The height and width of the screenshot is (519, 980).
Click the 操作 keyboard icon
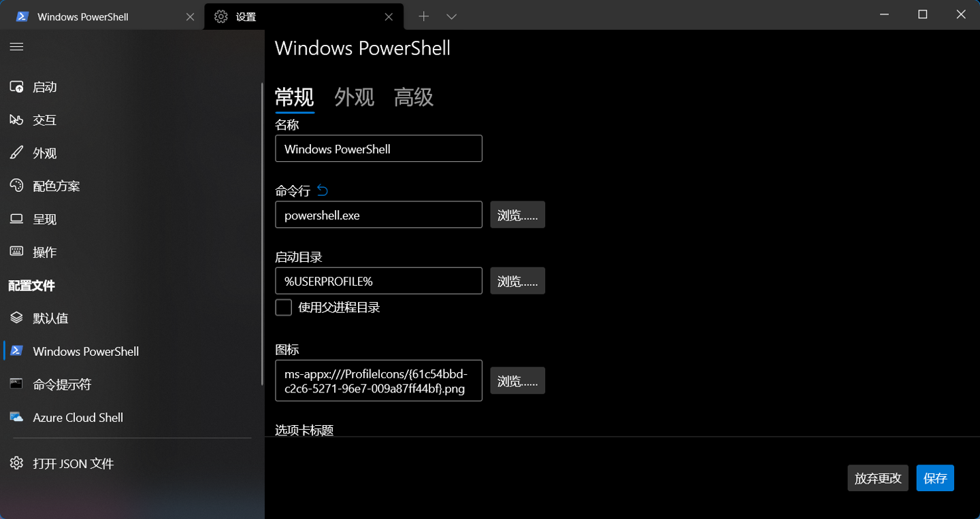(x=17, y=252)
